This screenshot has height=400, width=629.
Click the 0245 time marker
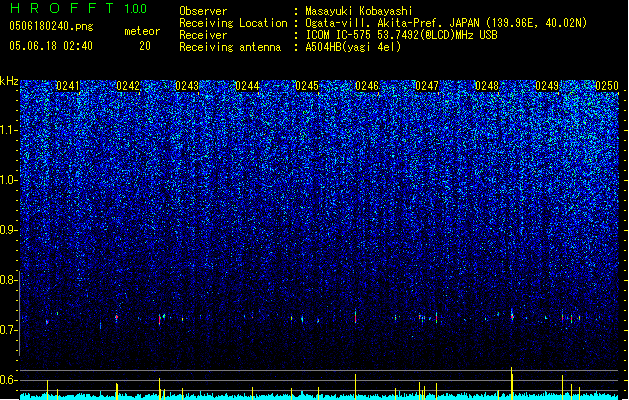click(307, 86)
